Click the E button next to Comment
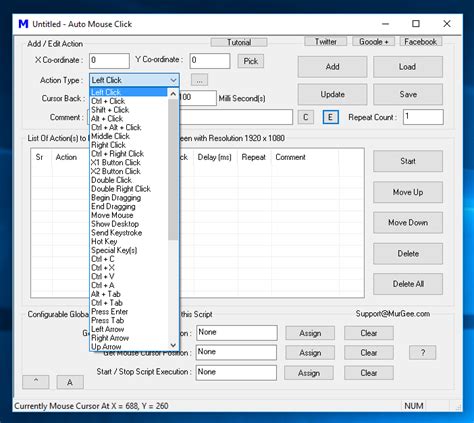The image size is (474, 423). (330, 117)
